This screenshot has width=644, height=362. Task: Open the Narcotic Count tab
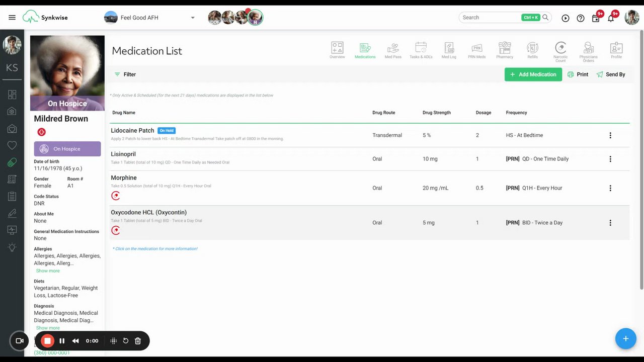point(560,52)
